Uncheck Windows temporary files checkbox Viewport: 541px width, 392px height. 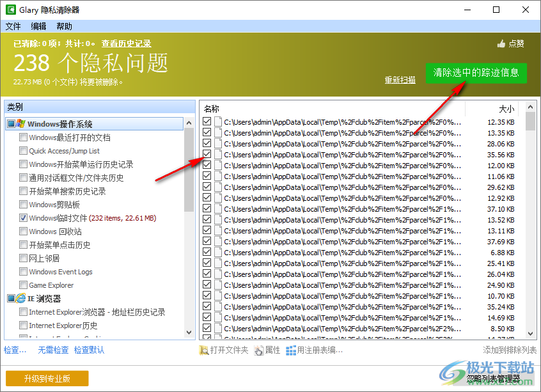click(x=23, y=217)
